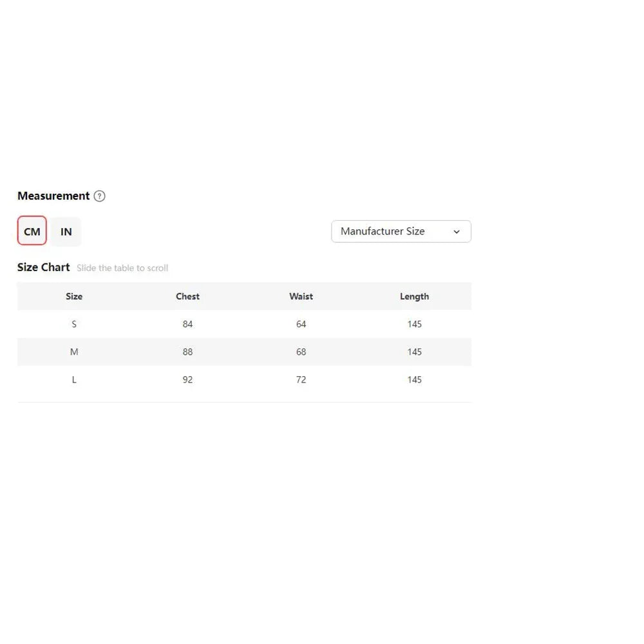Click chest value 84 for size S
The image size is (644, 644).
187,325
